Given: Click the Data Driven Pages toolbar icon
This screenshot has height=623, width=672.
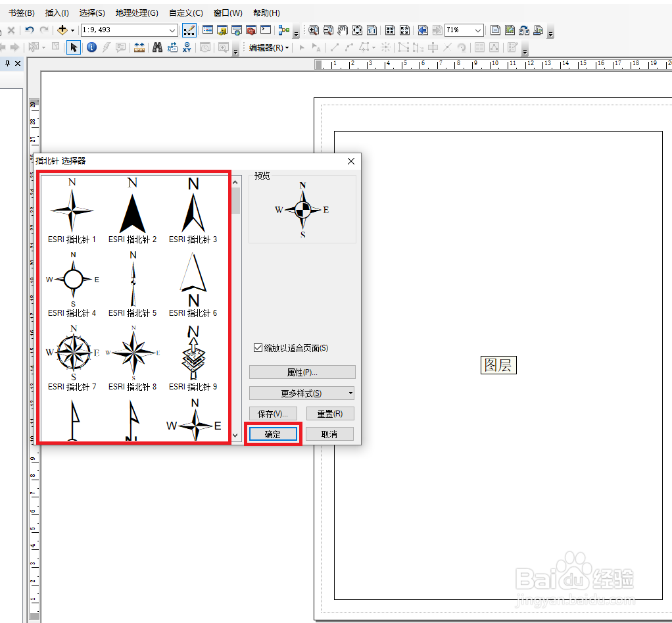Looking at the screenshot, I should pos(539,30).
